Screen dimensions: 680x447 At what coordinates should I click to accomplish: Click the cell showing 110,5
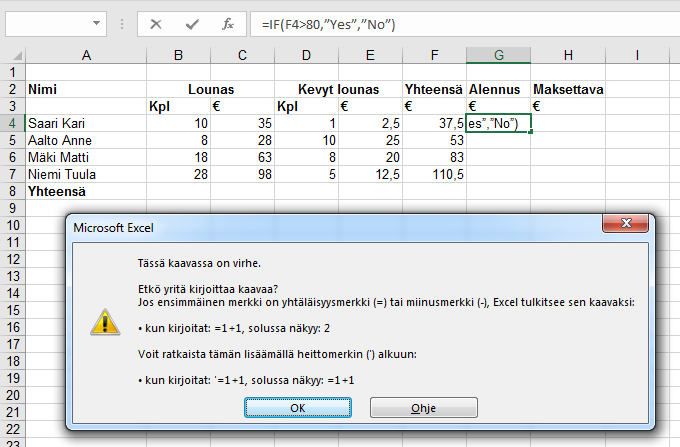[x=435, y=174]
